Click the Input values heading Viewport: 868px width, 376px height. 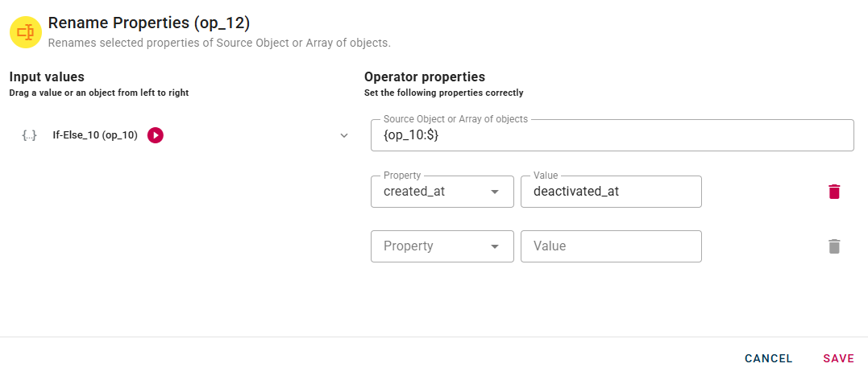point(47,77)
